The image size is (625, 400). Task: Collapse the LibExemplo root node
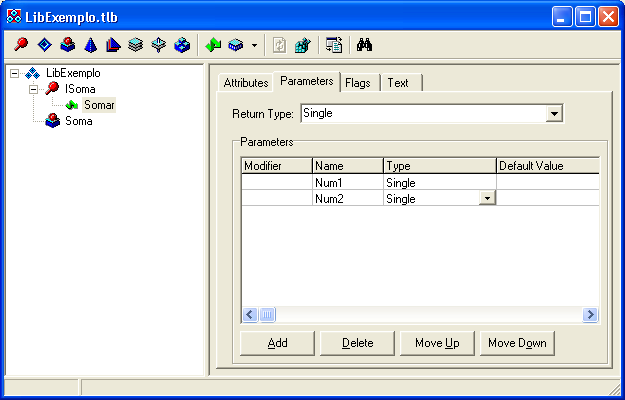[x=15, y=73]
